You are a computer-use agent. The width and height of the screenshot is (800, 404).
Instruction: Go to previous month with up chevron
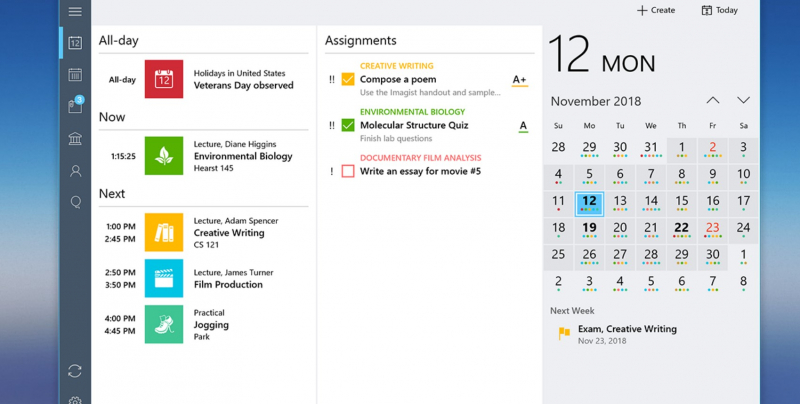tap(712, 100)
